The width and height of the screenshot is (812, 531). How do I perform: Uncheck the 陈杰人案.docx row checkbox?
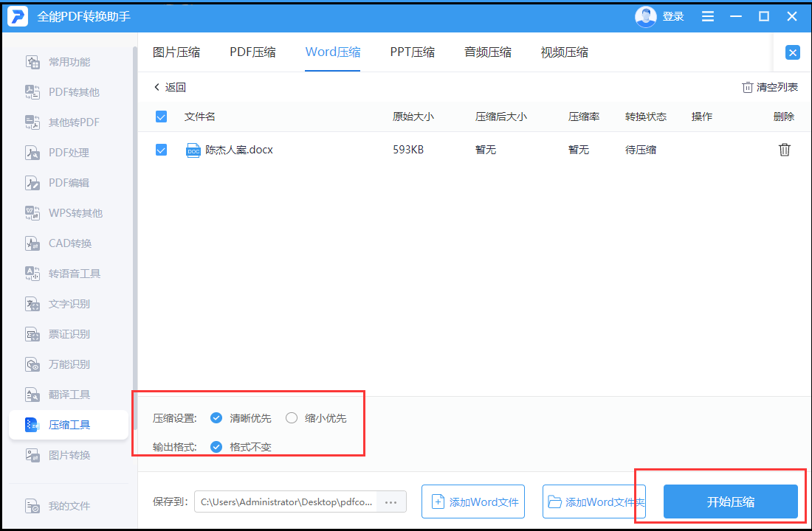coord(161,150)
